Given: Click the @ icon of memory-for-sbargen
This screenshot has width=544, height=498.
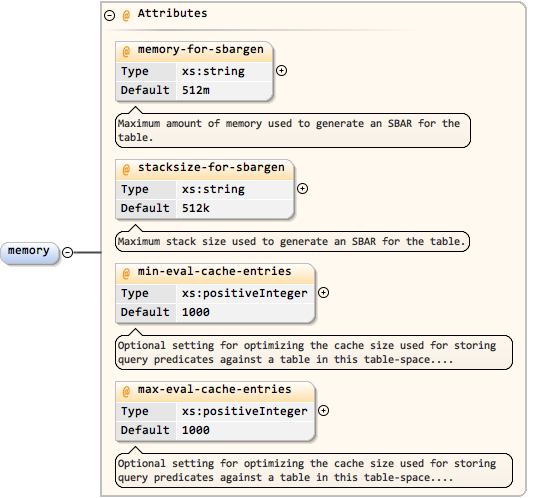Looking at the screenshot, I should 126,51.
